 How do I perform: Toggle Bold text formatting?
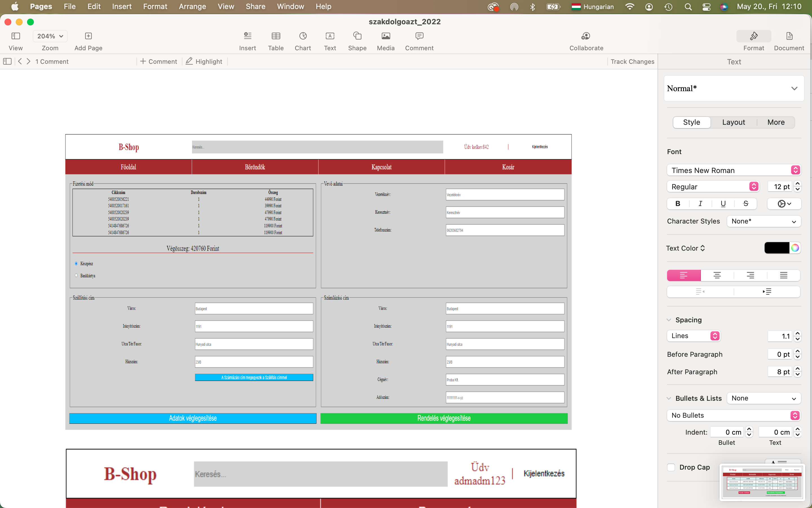point(678,203)
